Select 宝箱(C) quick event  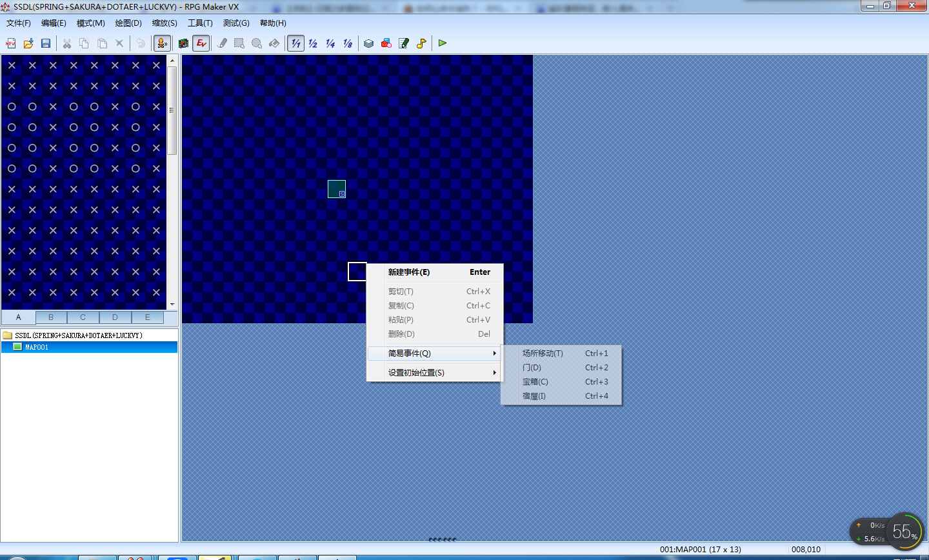(561, 382)
